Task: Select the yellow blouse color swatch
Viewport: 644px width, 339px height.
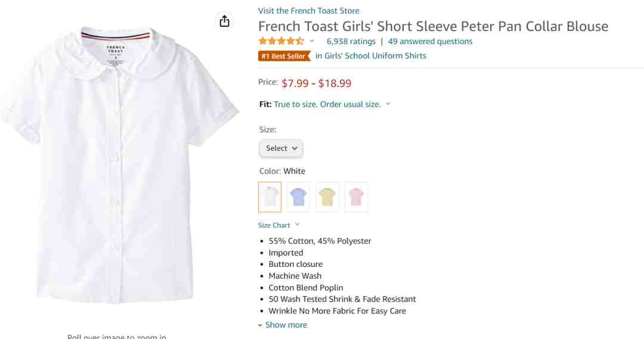Action: pos(327,197)
